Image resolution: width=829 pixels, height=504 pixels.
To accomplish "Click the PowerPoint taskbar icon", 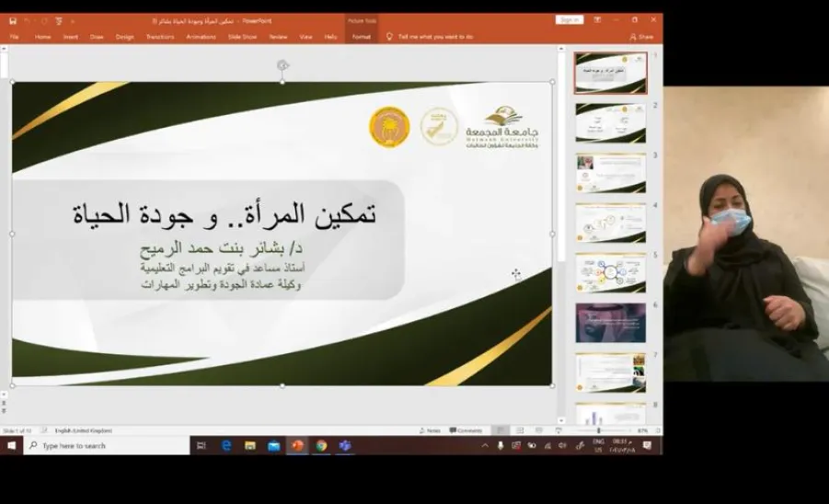I will coord(298,446).
